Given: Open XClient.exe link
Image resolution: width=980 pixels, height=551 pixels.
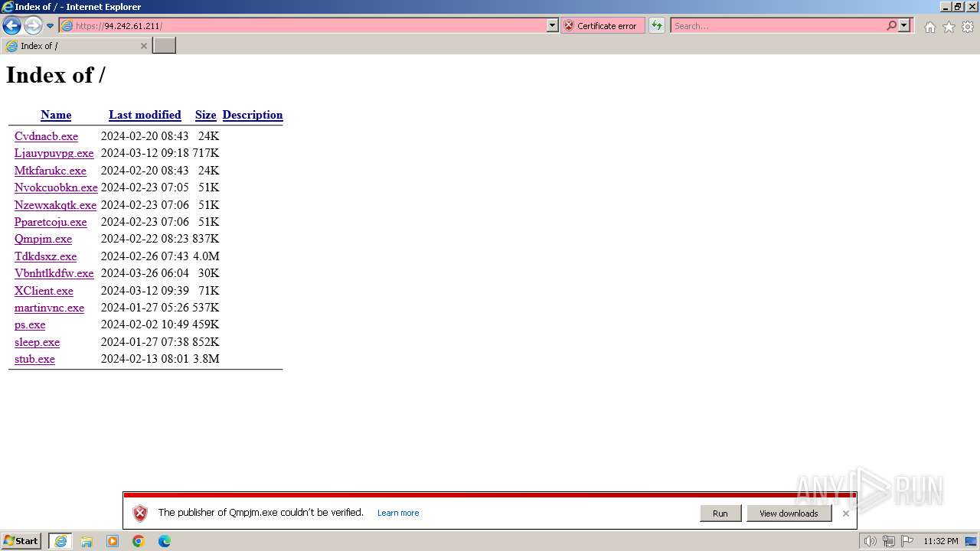Looking at the screenshot, I should [44, 291].
